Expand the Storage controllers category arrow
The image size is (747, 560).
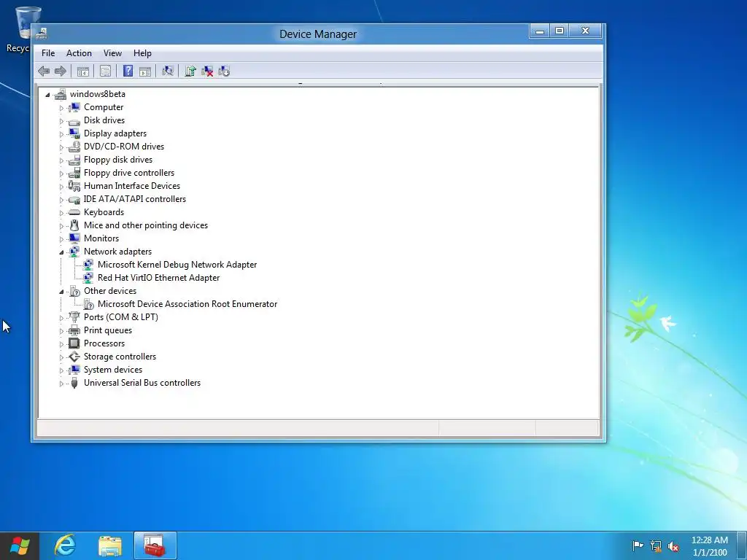click(x=61, y=357)
